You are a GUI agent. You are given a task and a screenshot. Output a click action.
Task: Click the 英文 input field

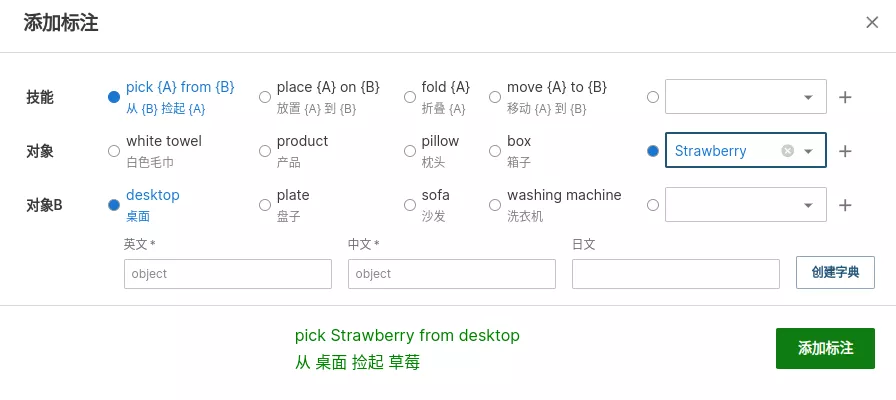coord(228,274)
